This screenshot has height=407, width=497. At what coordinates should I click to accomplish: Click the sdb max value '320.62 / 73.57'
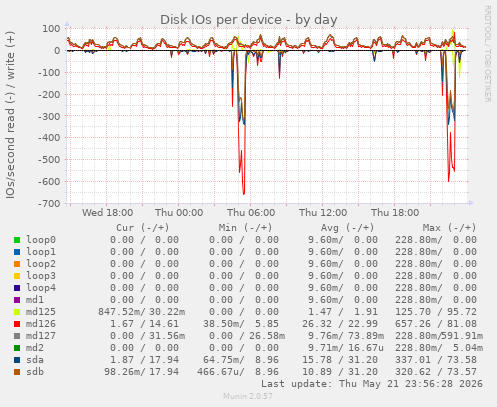[436, 372]
